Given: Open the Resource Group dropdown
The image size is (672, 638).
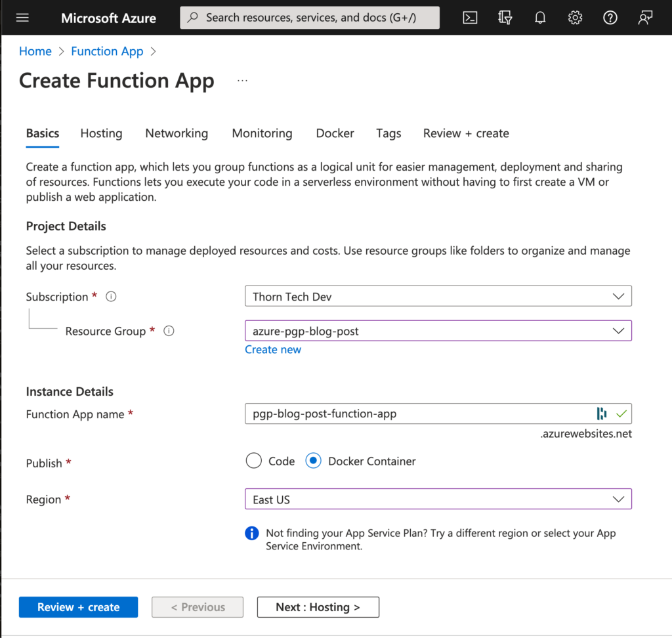Looking at the screenshot, I should pos(438,331).
